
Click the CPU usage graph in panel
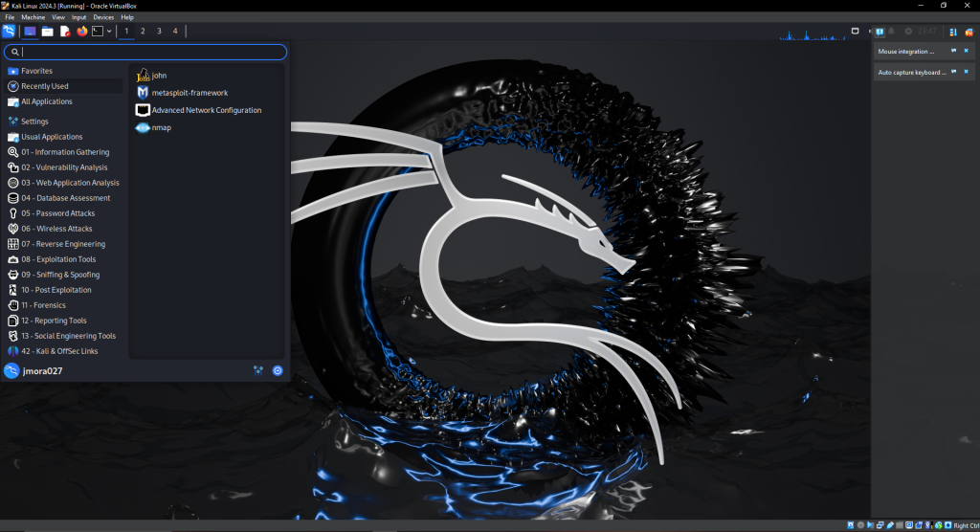click(813, 34)
